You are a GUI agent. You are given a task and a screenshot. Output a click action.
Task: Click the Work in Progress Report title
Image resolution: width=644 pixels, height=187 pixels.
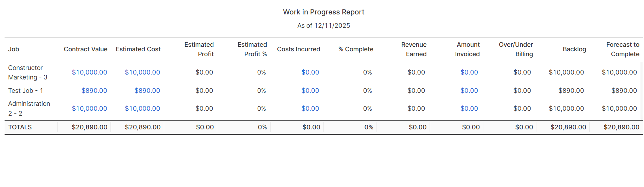pyautogui.click(x=323, y=12)
